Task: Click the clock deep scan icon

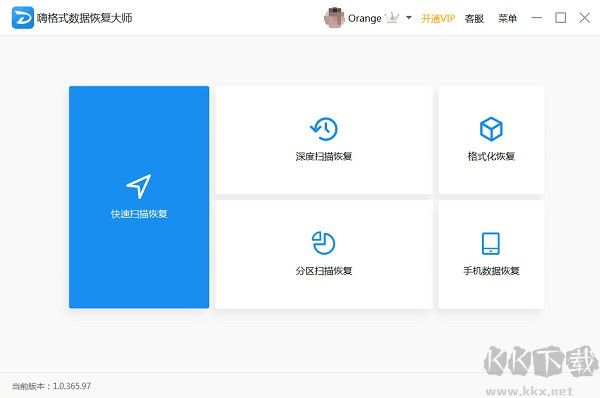Action: (324, 129)
